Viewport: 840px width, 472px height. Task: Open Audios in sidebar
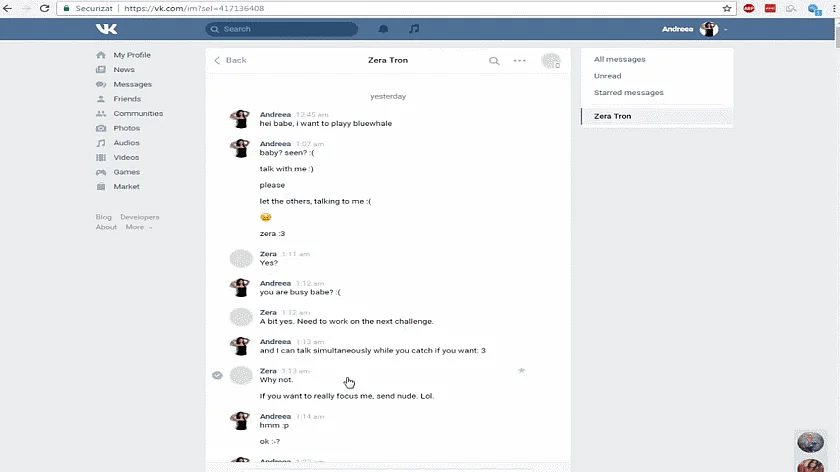click(x=126, y=143)
